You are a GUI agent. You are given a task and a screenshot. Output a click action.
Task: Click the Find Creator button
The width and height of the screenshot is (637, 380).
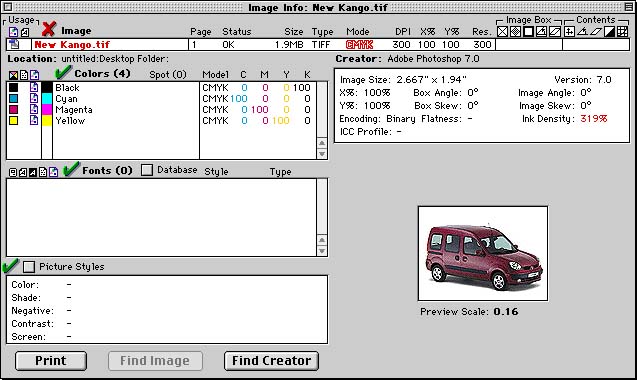pos(271,361)
